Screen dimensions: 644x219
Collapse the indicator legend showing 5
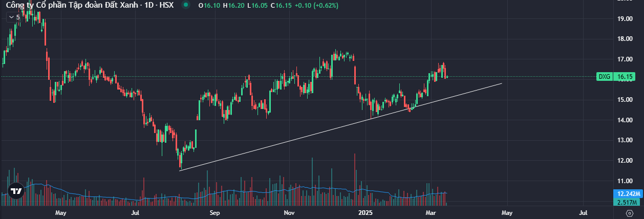(x=14, y=17)
